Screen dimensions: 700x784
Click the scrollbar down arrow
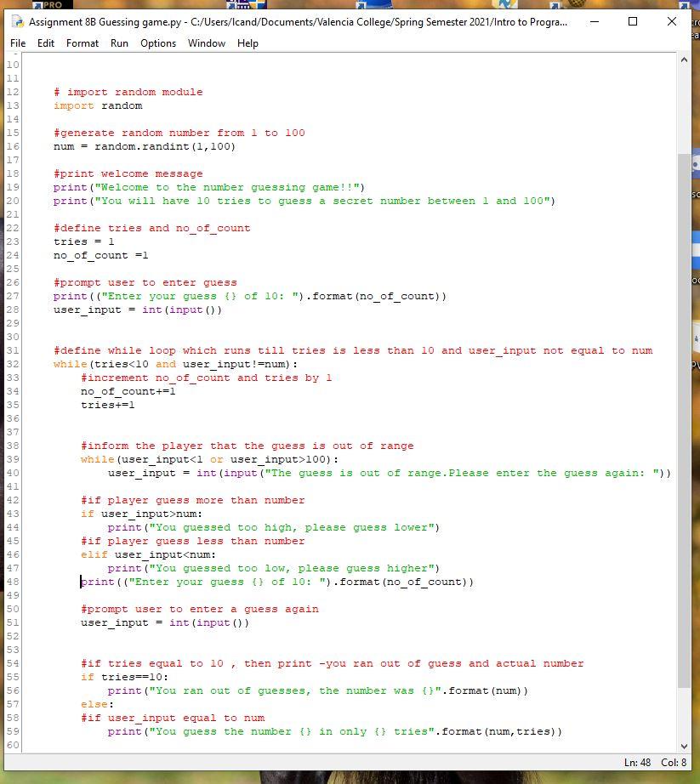pos(684,747)
